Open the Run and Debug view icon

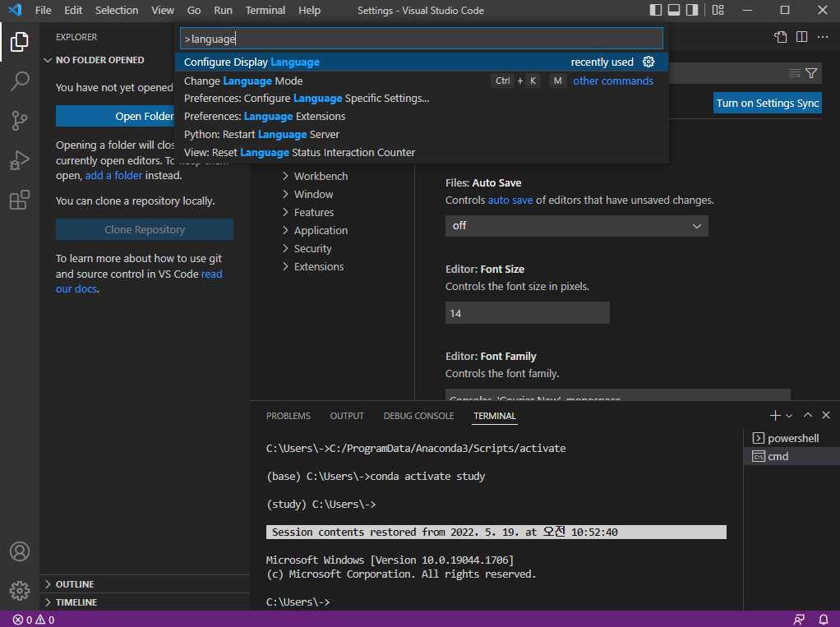[x=19, y=160]
